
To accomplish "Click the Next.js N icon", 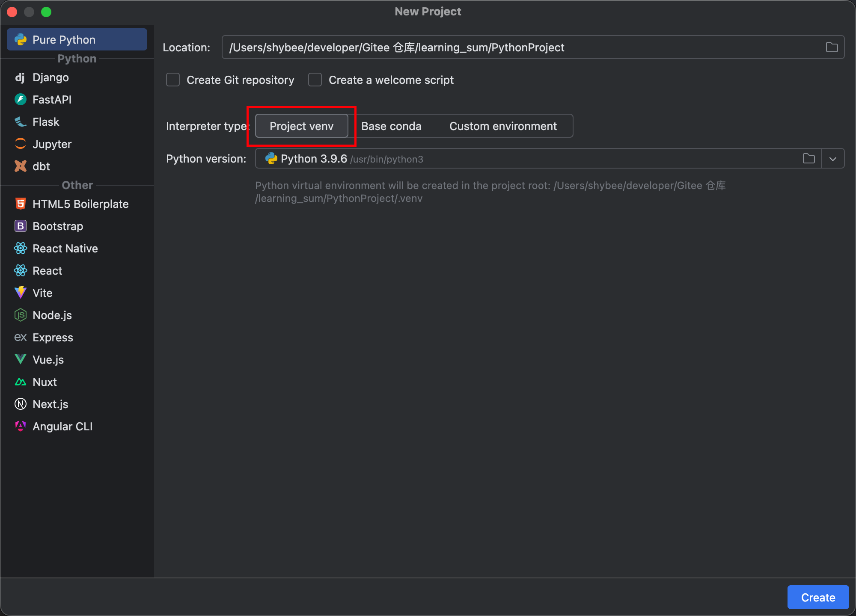I will [21, 404].
